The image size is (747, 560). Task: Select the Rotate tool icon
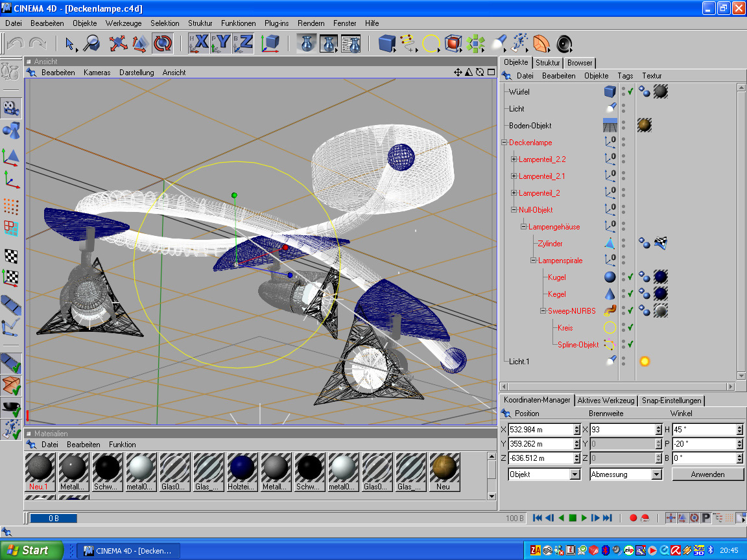coord(163,43)
